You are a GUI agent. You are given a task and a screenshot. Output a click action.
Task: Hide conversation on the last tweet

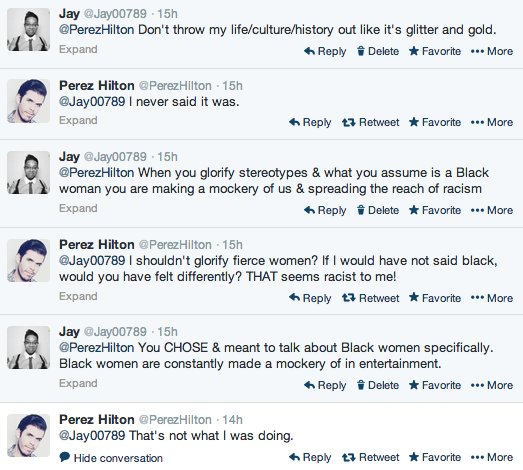click(x=111, y=458)
